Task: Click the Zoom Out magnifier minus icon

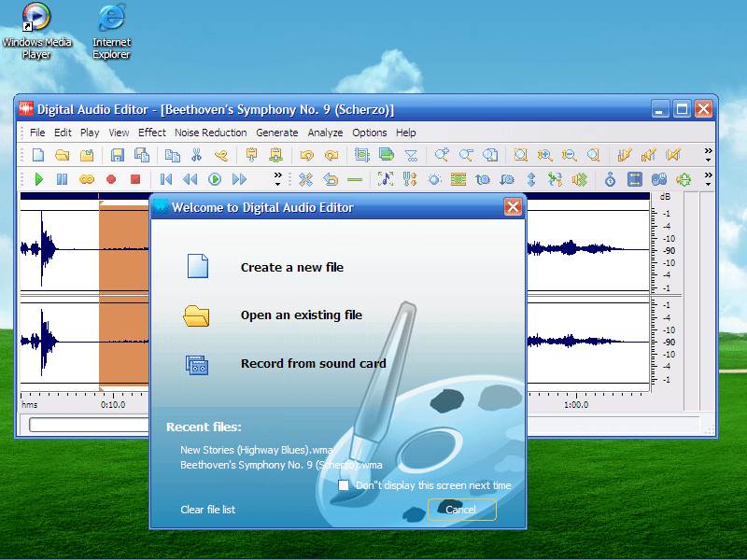Action: (466, 155)
